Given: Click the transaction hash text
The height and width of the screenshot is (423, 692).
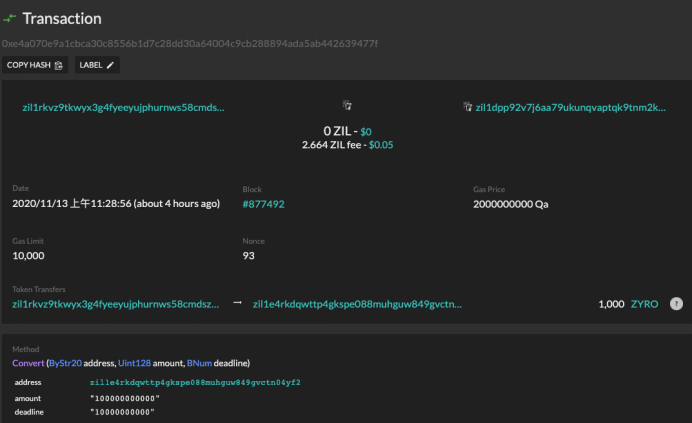Looking at the screenshot, I should coord(190,43).
